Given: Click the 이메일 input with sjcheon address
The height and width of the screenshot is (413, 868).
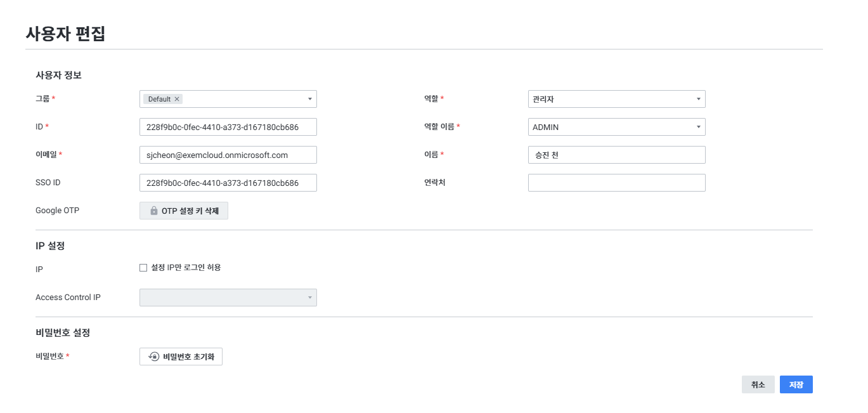Looking at the screenshot, I should (228, 155).
